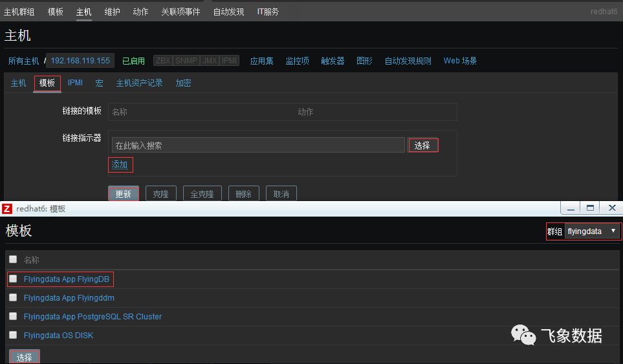Click the 取消 button
The image size is (623, 364).
point(281,194)
